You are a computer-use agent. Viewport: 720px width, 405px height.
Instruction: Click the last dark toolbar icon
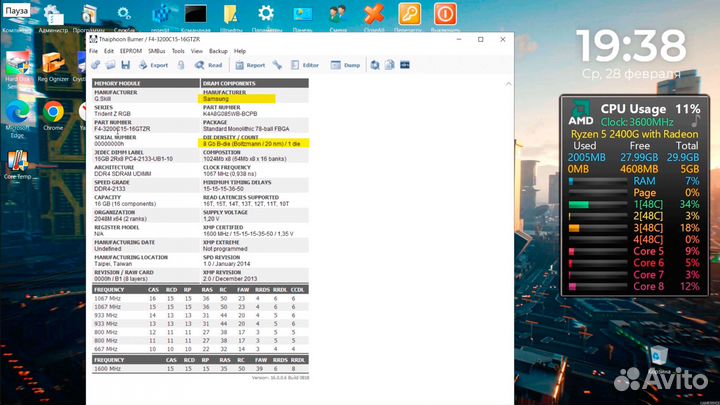(x=405, y=65)
